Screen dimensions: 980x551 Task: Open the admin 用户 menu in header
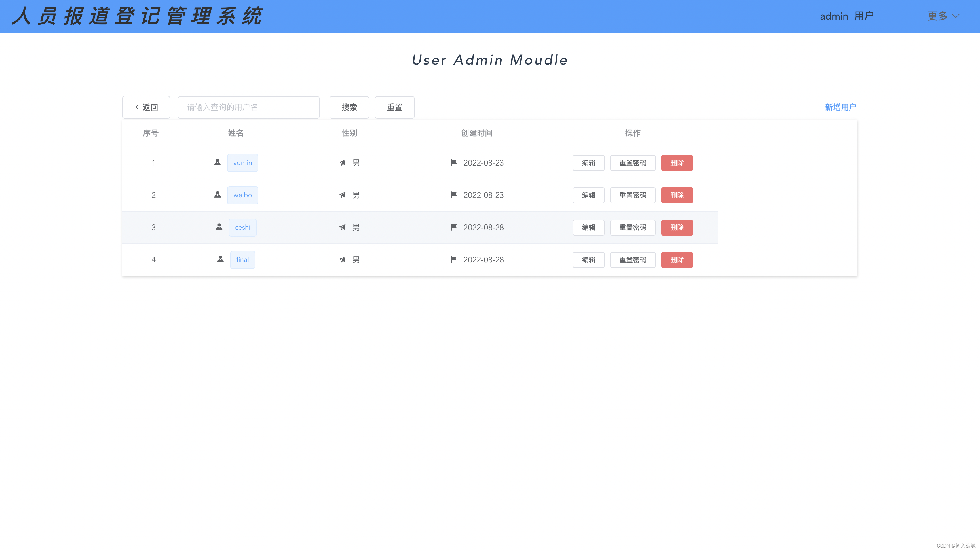point(846,16)
